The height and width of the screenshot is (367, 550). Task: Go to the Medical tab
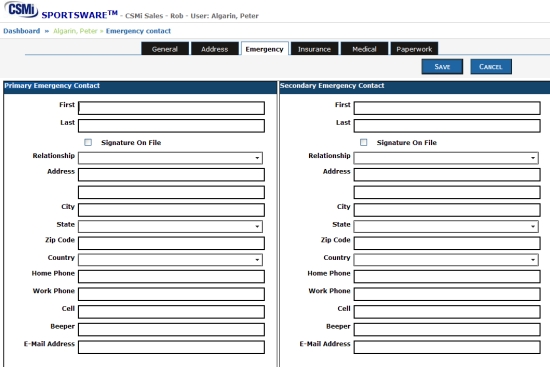click(364, 49)
